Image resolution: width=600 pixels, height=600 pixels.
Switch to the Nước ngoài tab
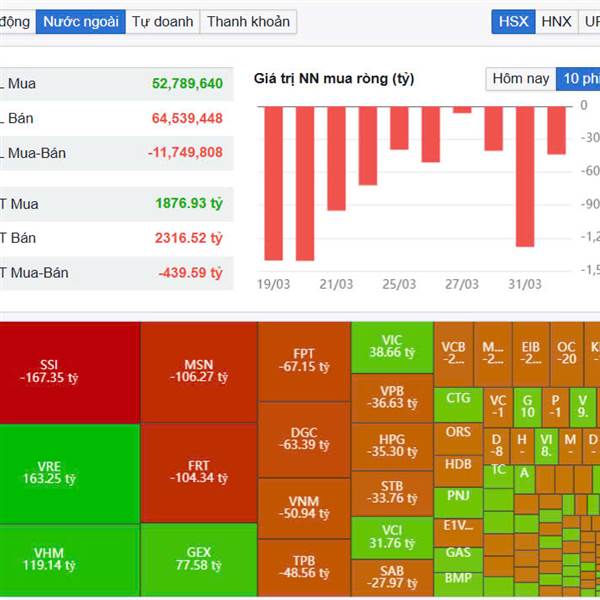[81, 22]
